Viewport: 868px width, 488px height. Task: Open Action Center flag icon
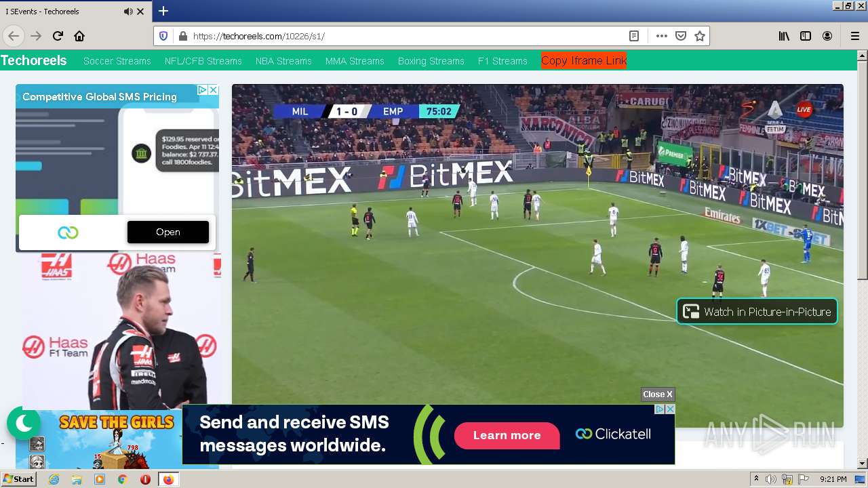(x=804, y=479)
